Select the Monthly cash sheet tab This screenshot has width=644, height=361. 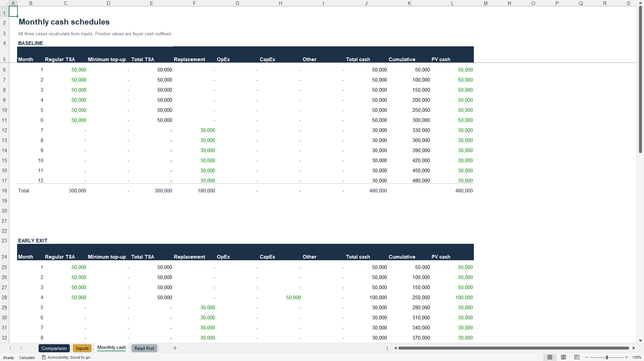pyautogui.click(x=111, y=348)
